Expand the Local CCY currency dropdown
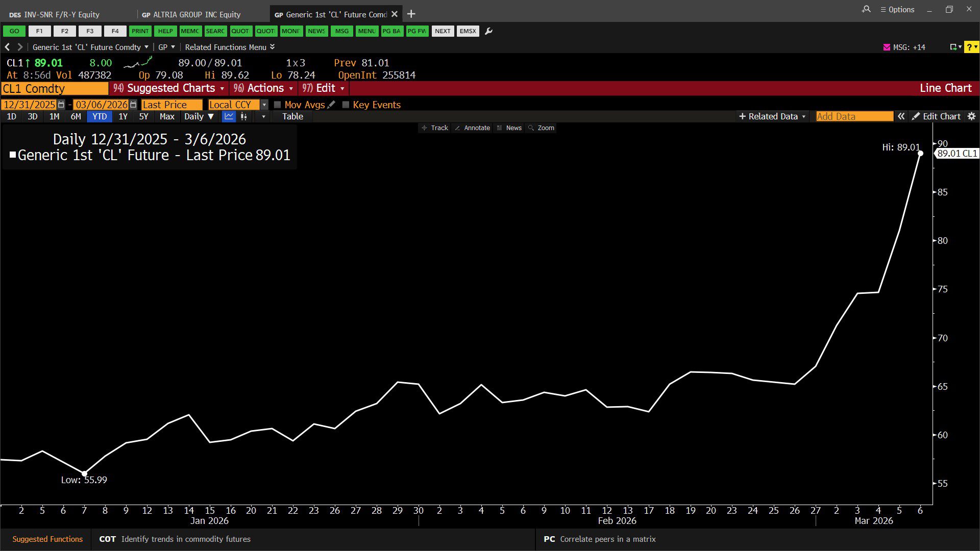Viewport: 980px width, 551px height. click(x=264, y=105)
